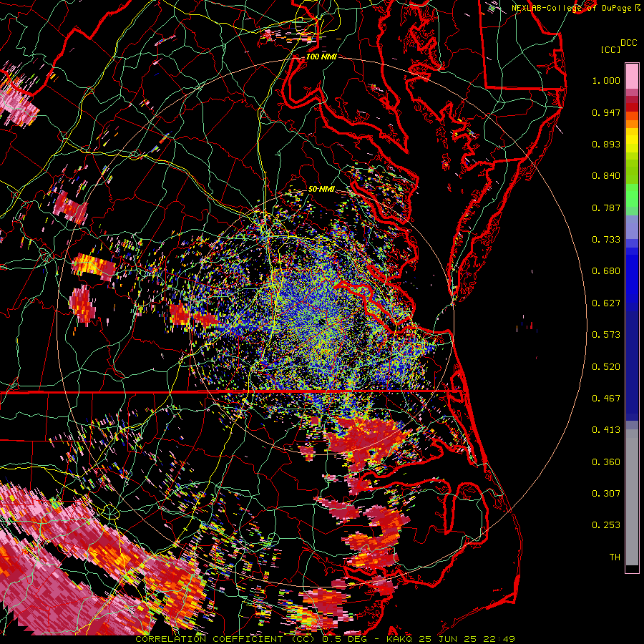644x644 pixels.
Task: Select the 1.000 legend value
Action: pyautogui.click(x=606, y=80)
